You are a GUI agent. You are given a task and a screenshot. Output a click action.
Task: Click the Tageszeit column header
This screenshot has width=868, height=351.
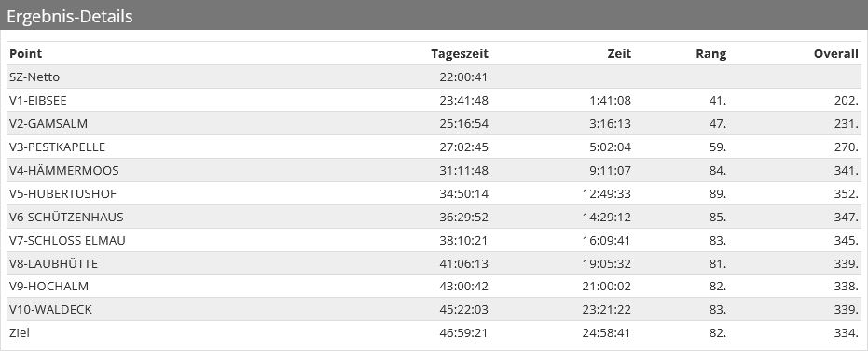pos(460,54)
